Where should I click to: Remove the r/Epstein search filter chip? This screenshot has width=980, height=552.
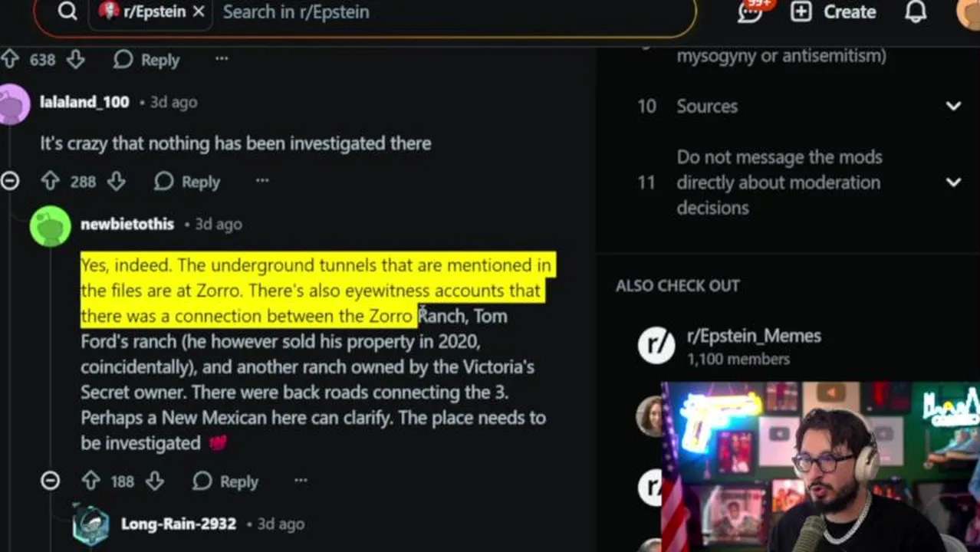199,11
